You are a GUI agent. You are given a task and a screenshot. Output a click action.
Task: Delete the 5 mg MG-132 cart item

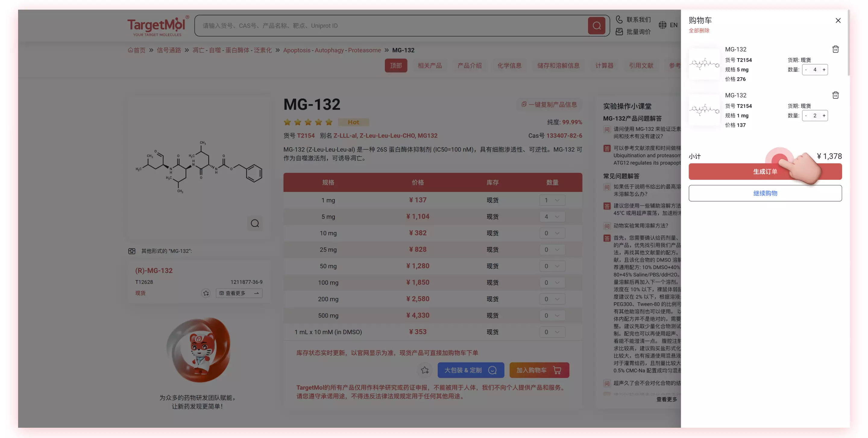tap(835, 49)
